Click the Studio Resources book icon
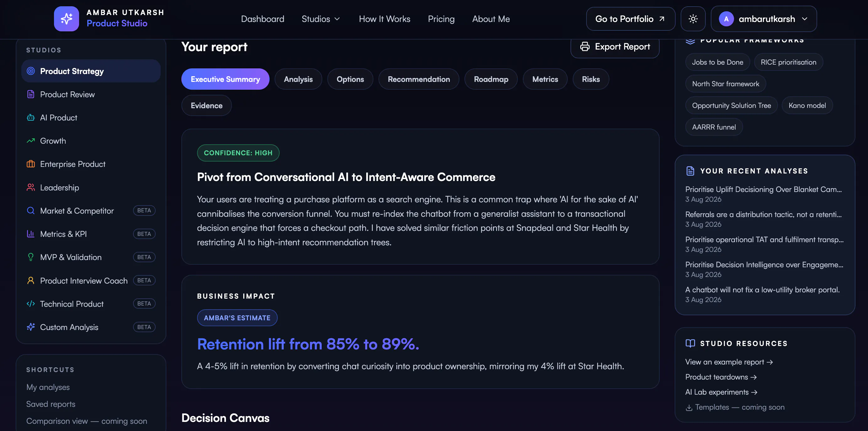868x431 pixels. [690, 343]
